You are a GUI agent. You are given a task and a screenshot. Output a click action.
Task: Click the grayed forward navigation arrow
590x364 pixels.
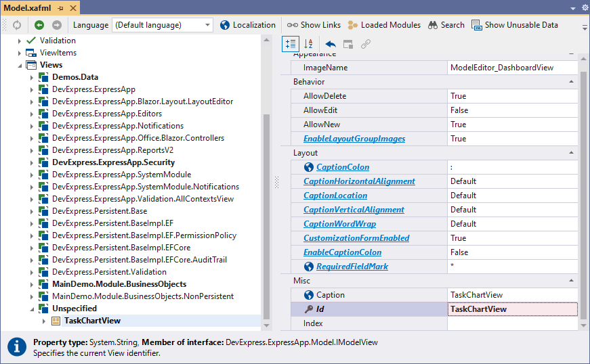[x=57, y=25]
